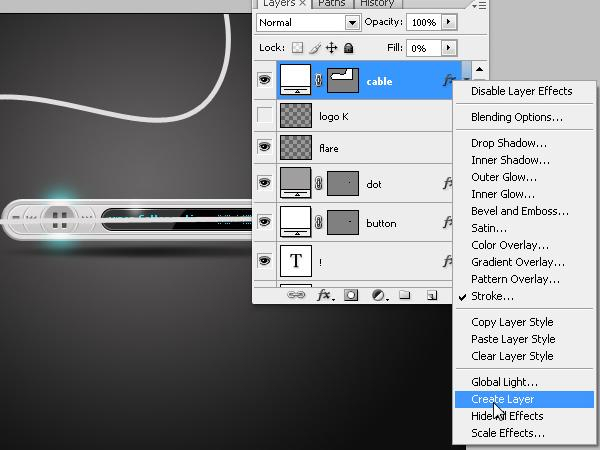The image size is (600, 450).
Task: Open the new adjustment layer icon
Action: [380, 295]
